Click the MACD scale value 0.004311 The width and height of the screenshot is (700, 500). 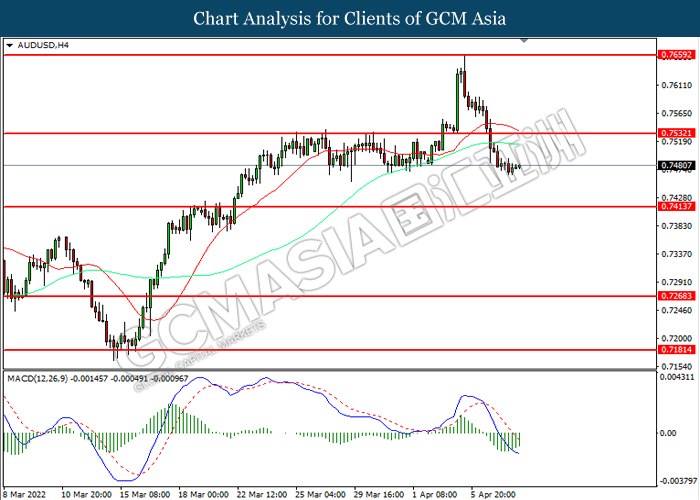tap(677, 377)
